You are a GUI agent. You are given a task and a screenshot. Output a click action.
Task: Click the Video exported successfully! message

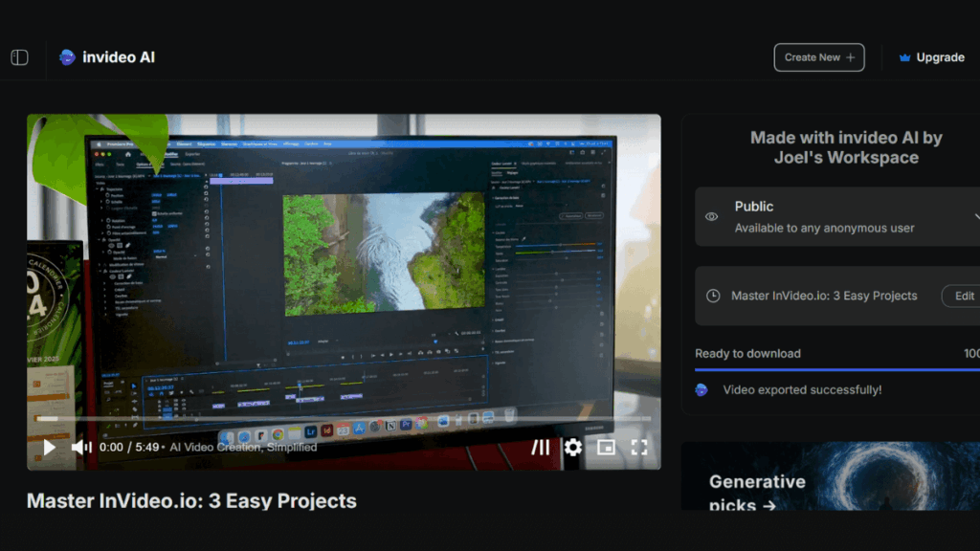803,390
